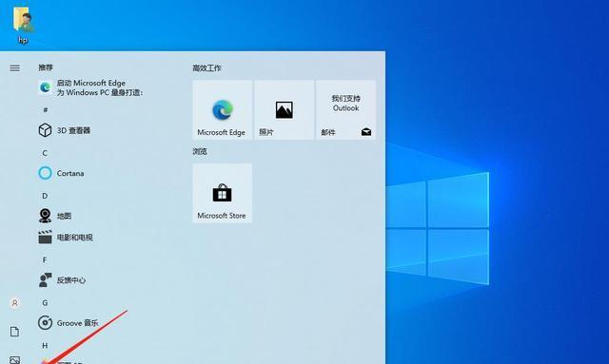Open Pictures icon in Start sidebar
Image resolution: width=609 pixels, height=364 pixels.
point(15,360)
